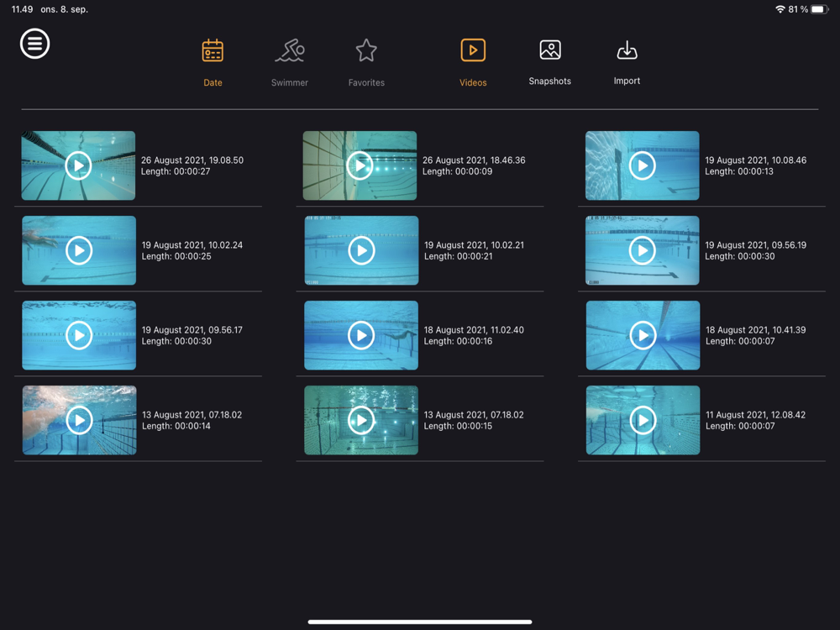Select text '19 August 2021, 09.56.17'
The width and height of the screenshot is (840, 630).
point(192,330)
